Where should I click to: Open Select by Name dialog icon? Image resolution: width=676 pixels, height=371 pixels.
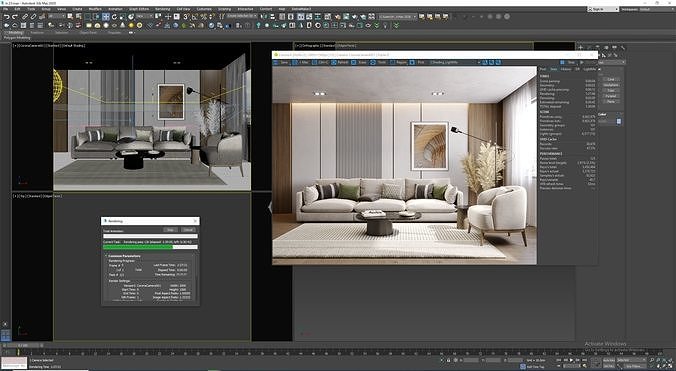78,17
